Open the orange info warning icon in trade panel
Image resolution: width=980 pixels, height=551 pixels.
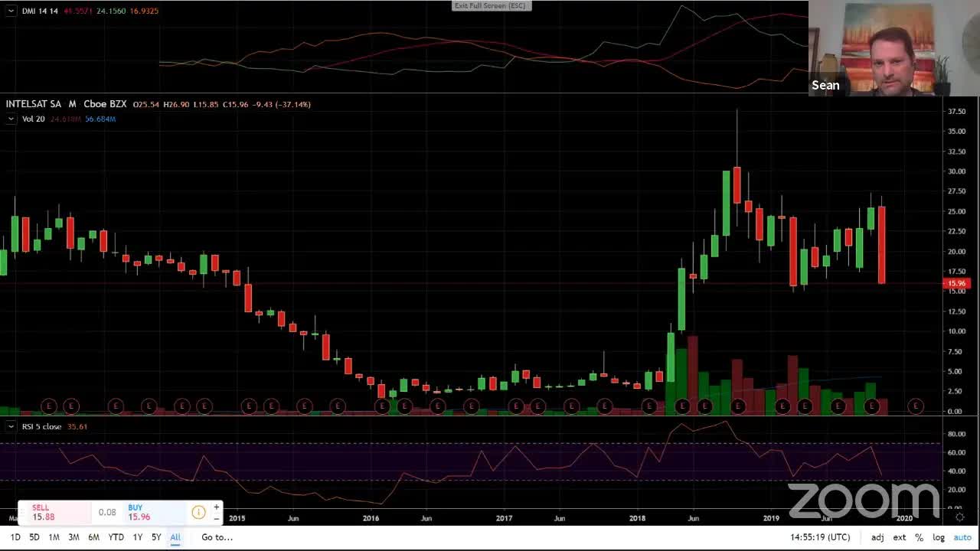pos(198,512)
